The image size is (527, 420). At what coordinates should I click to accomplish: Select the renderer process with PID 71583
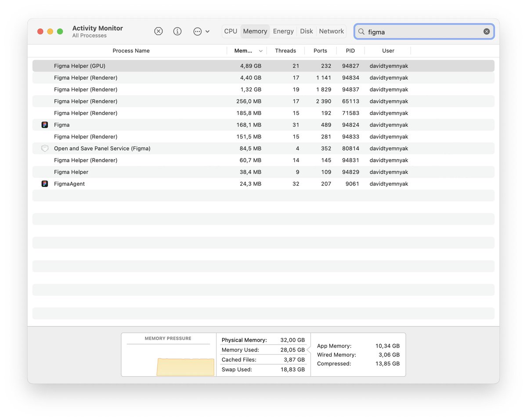263,113
